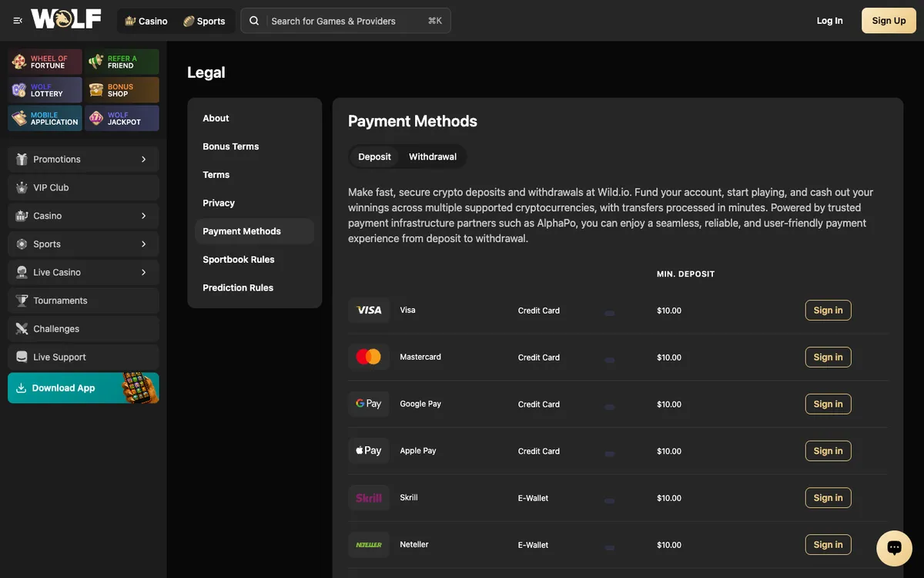Click the Promotions gift icon

(22, 160)
